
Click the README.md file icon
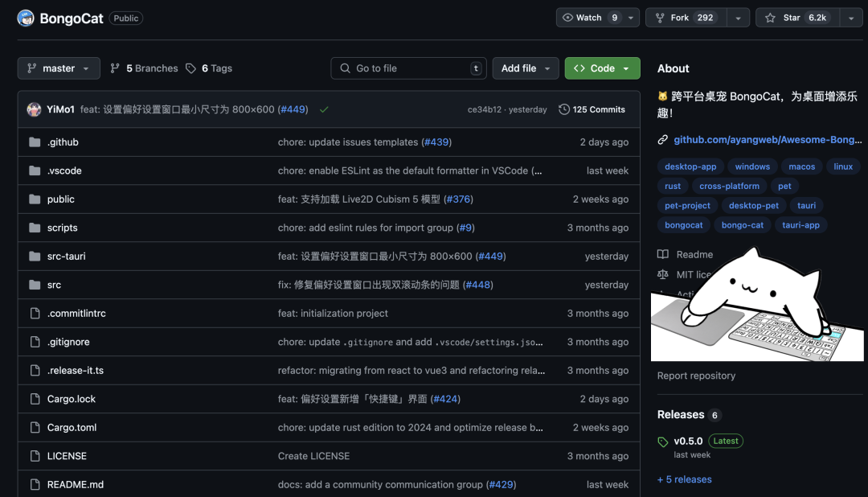coord(35,485)
